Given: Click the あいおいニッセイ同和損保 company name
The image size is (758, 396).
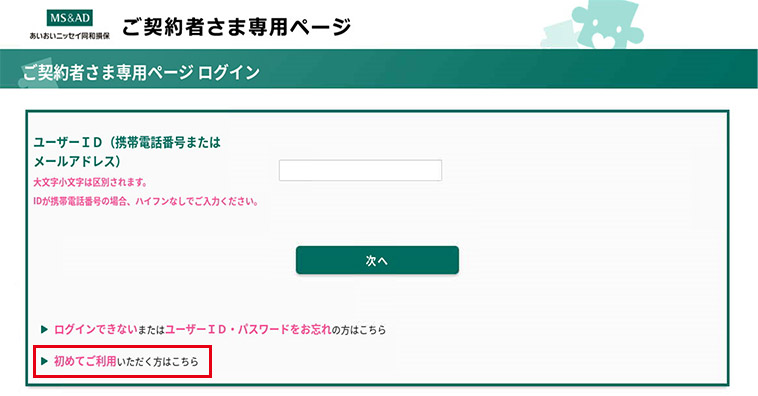Looking at the screenshot, I should click(70, 36).
